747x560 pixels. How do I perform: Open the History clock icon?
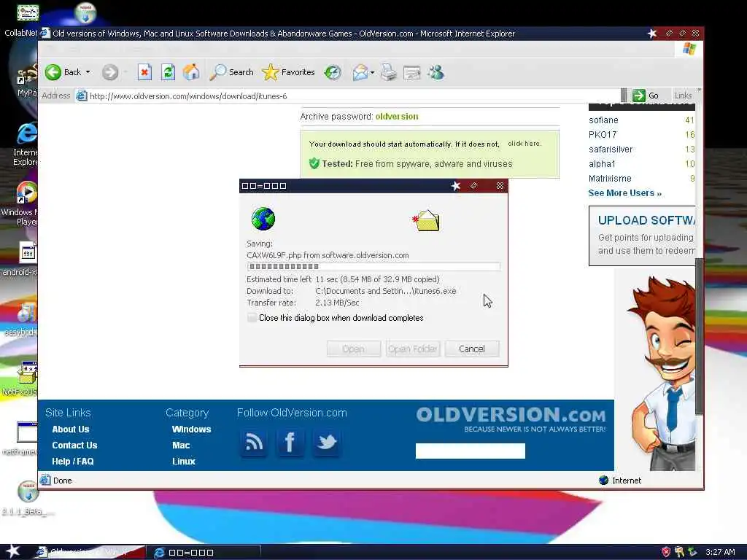333,72
